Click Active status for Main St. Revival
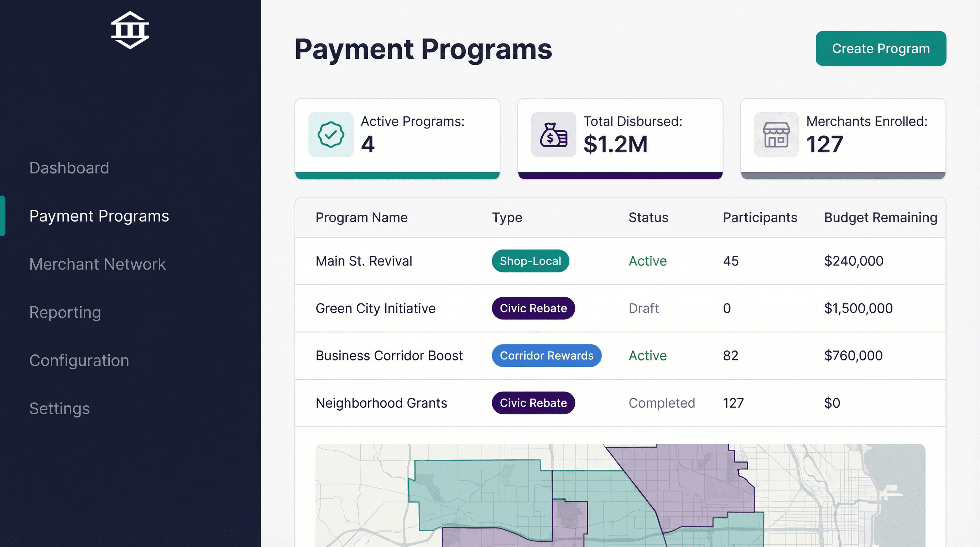Viewport: 980px width, 547px height. tap(647, 261)
